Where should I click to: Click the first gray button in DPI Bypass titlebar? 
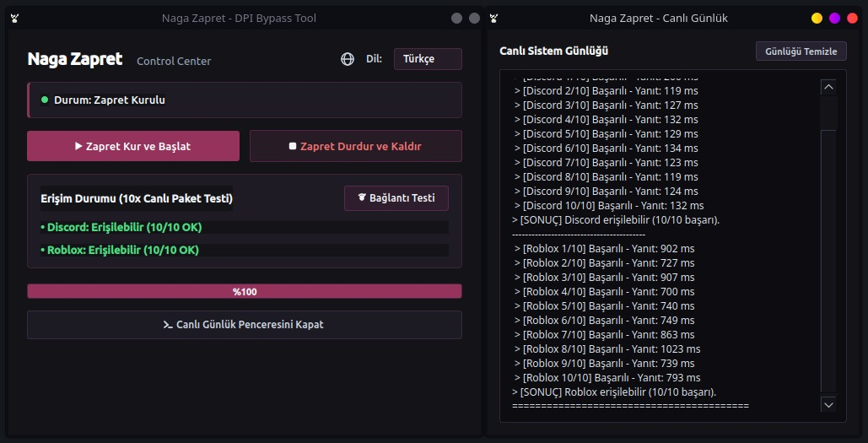coord(456,19)
